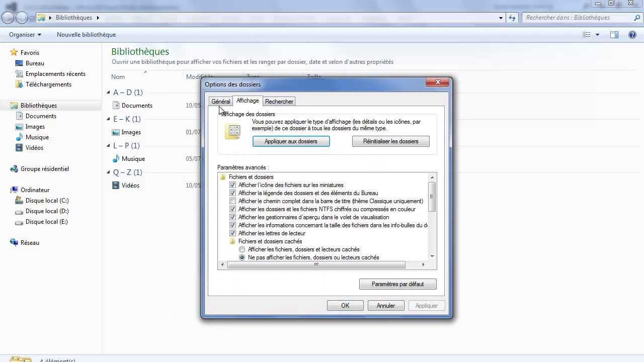Click the scroll down arrow in settings list
Screen dimensions: 644x362
[432, 256]
